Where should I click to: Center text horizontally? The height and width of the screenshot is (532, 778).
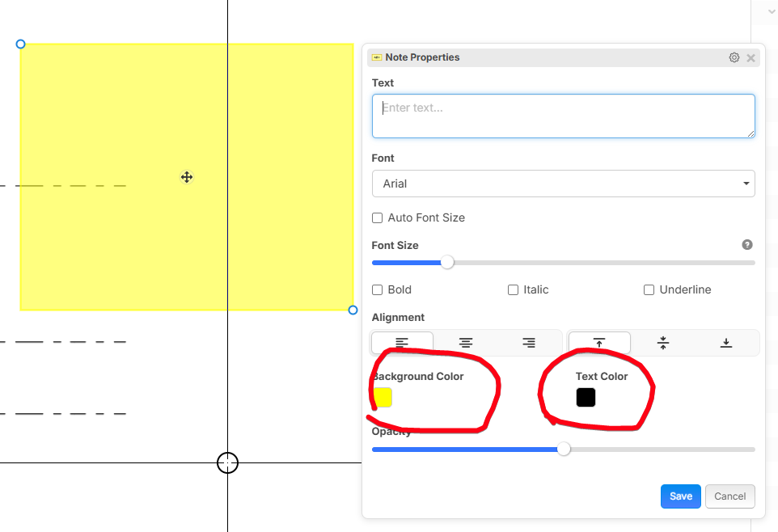466,343
